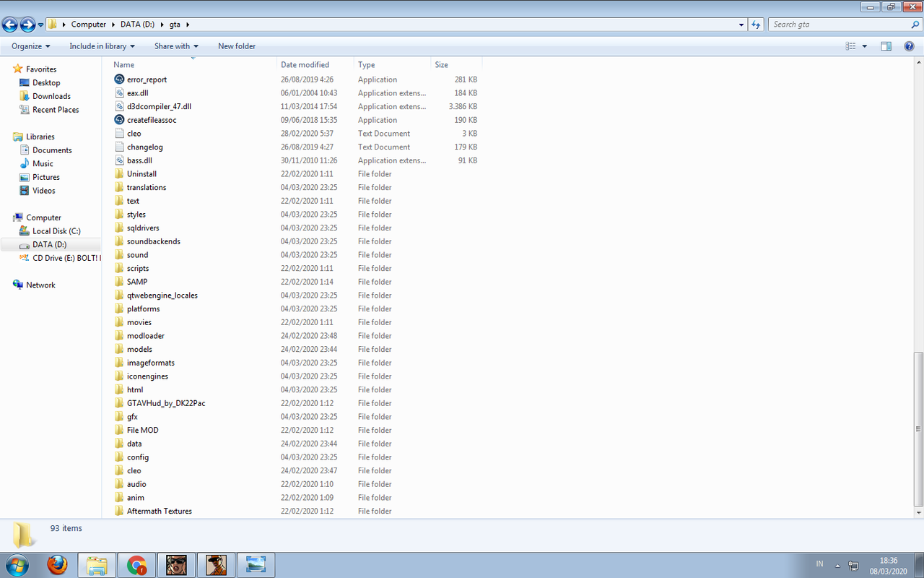Select the Uninstall folder icon
924x578 pixels.
(119, 174)
